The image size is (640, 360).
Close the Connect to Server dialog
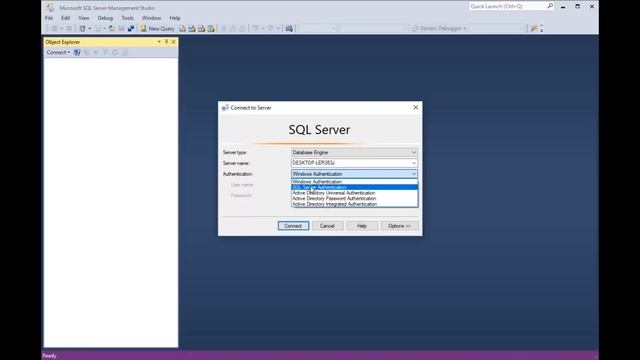click(416, 107)
